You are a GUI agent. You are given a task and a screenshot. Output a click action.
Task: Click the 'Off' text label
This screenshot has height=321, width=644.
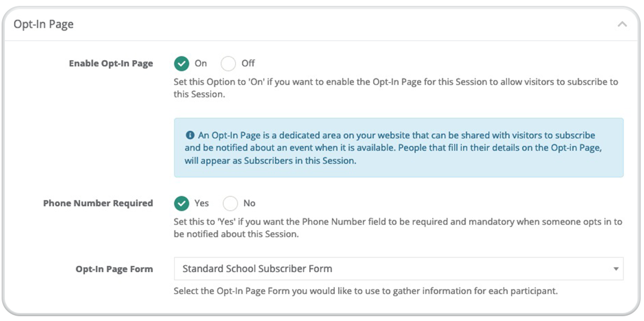coord(248,63)
